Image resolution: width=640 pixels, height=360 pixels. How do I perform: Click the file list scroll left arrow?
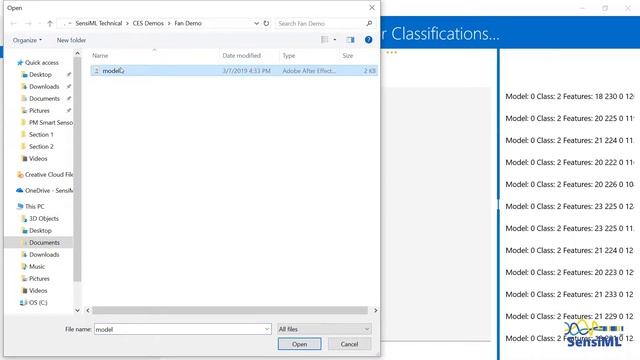coord(88,311)
